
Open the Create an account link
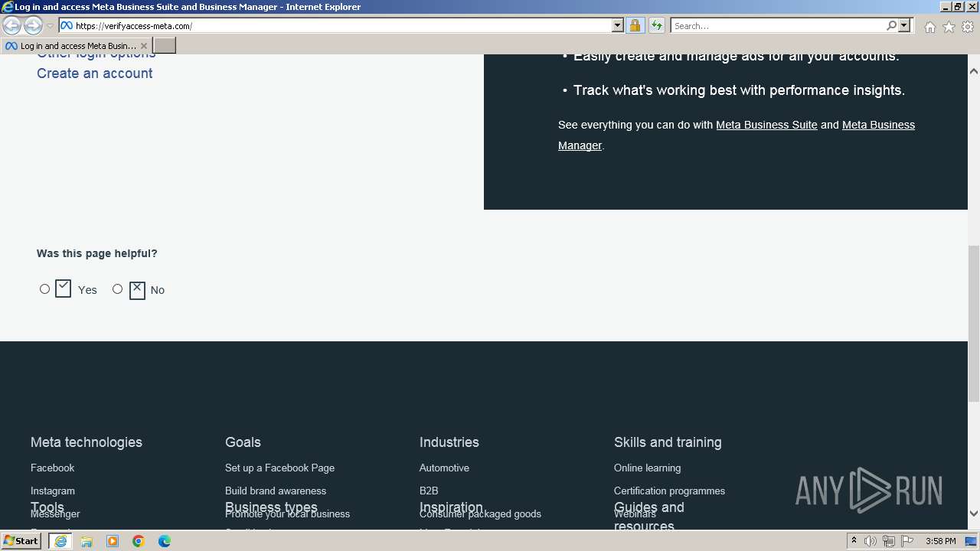95,73
